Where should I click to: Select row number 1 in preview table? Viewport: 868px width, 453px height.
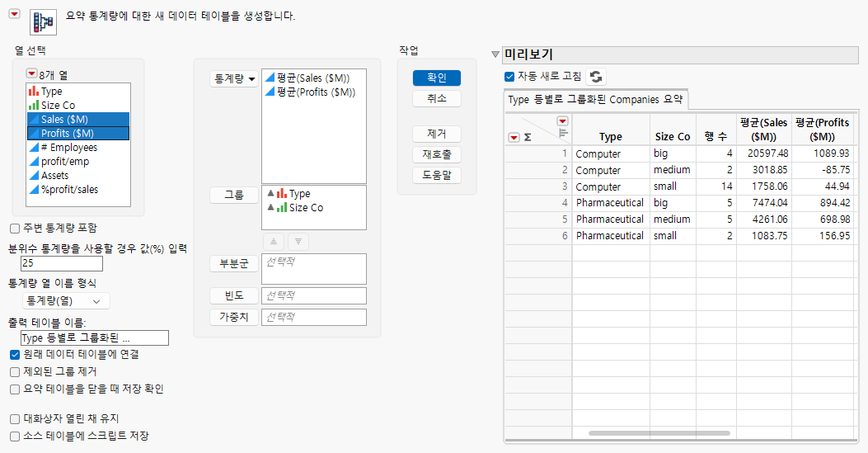click(538, 153)
